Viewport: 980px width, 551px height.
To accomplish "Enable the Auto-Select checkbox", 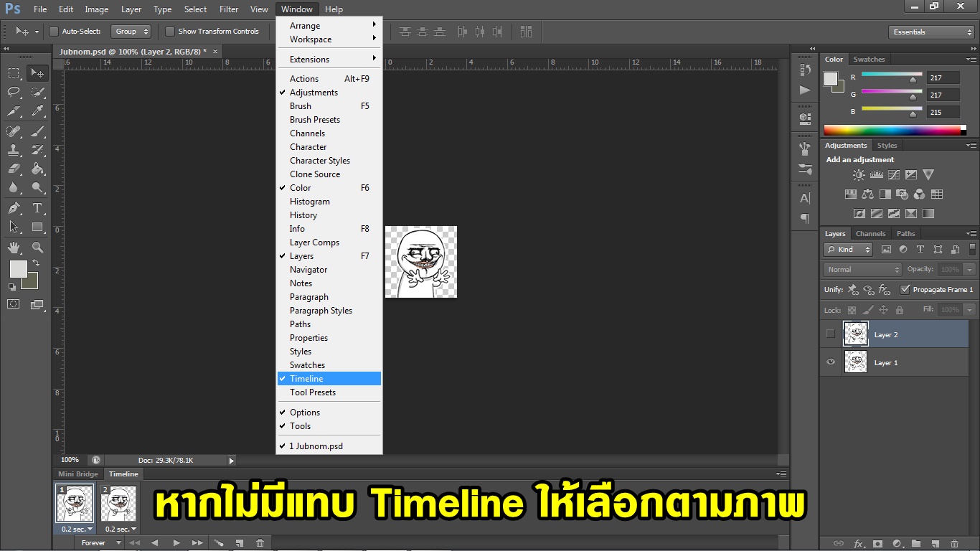I will point(54,32).
